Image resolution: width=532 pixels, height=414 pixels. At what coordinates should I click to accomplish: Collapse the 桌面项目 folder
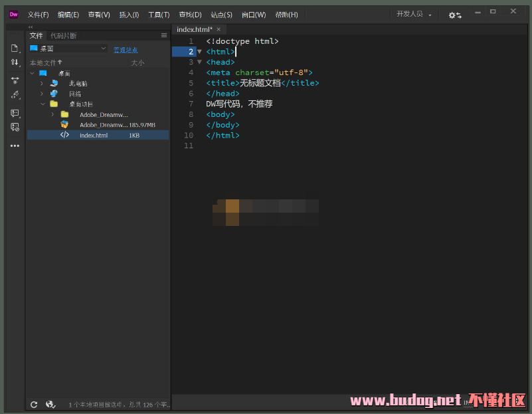point(42,104)
